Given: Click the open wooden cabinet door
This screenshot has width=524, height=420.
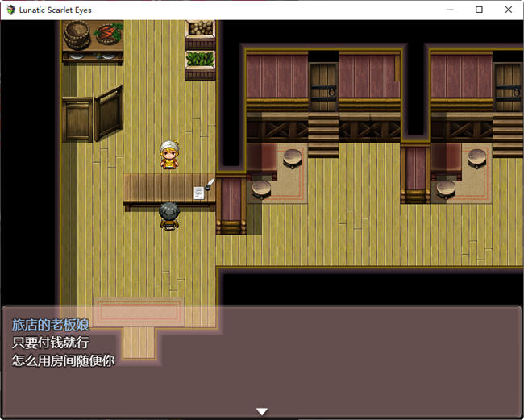Looking at the screenshot, I should click(x=108, y=112).
